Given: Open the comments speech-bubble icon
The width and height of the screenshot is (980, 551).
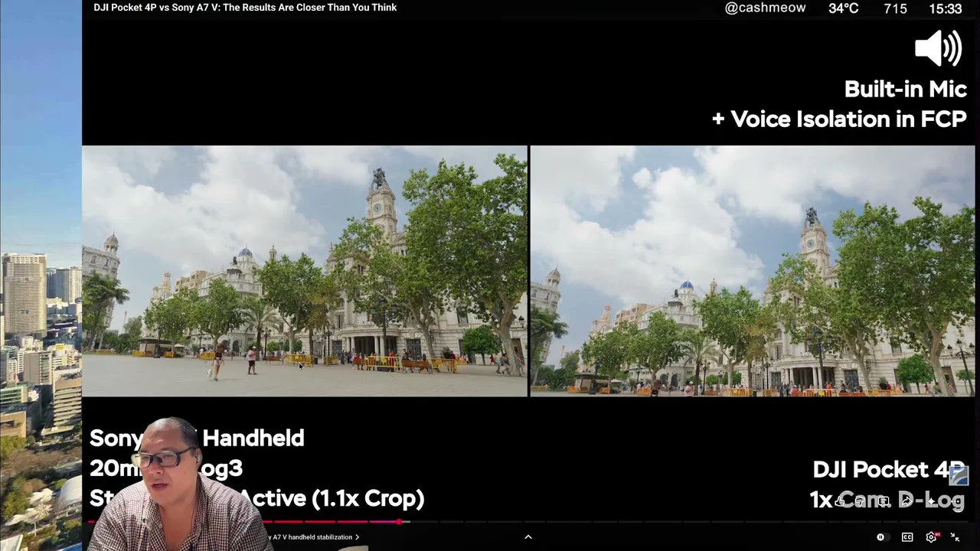Looking at the screenshot, I should coord(884,501).
